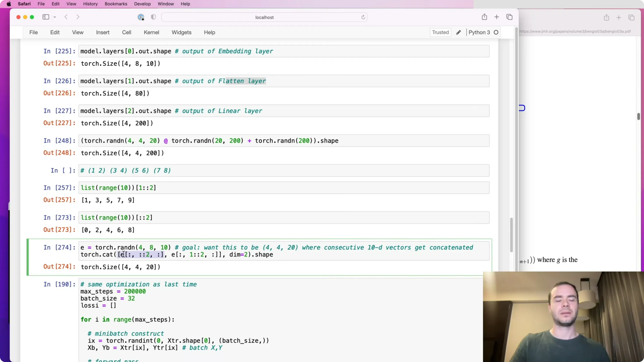Click tab overview icon in background window
Image resolution: width=644 pixels, height=362 pixels.
pos(632,18)
